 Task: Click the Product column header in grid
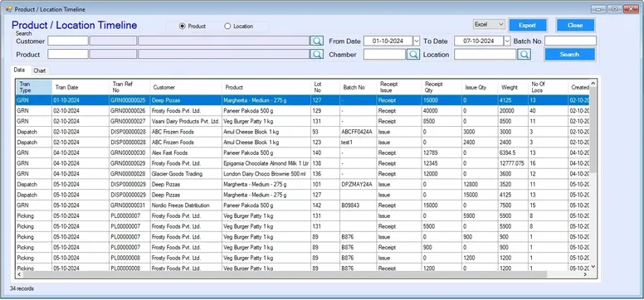tap(266, 87)
